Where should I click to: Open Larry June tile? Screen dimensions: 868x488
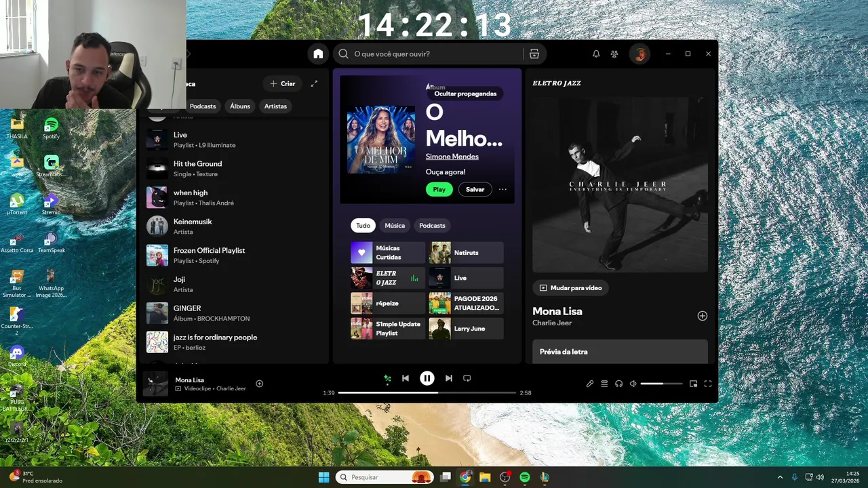[467, 329]
